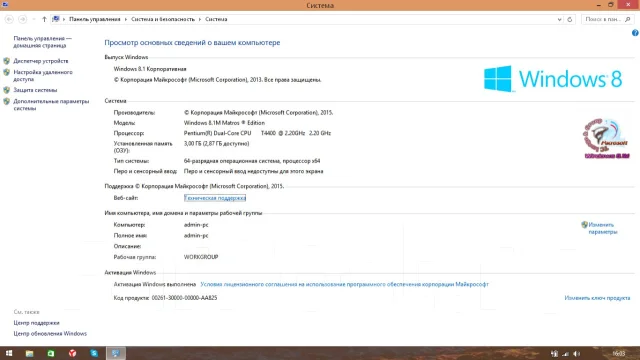The image size is (640, 360).
Task: Open recent locations dropdown near navigation arrows
Action: click(33, 19)
